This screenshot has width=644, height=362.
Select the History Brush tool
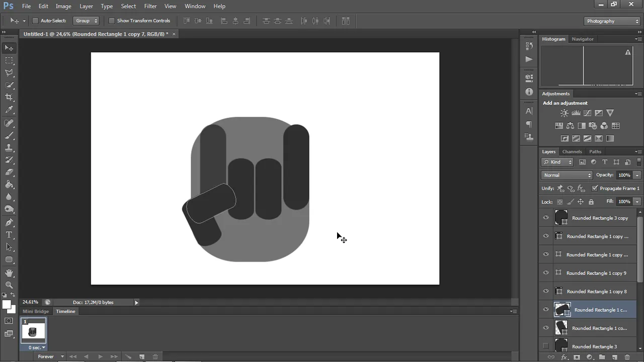pyautogui.click(x=9, y=160)
